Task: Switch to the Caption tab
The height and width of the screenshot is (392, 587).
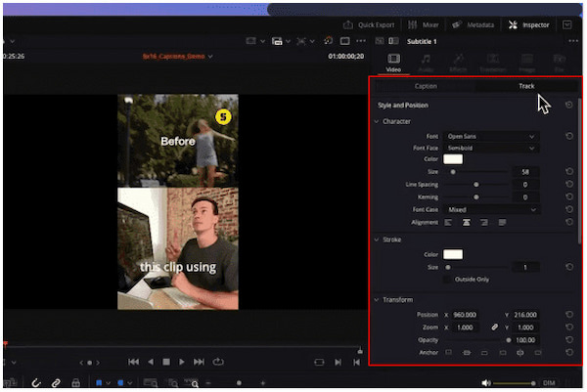Action: click(426, 86)
